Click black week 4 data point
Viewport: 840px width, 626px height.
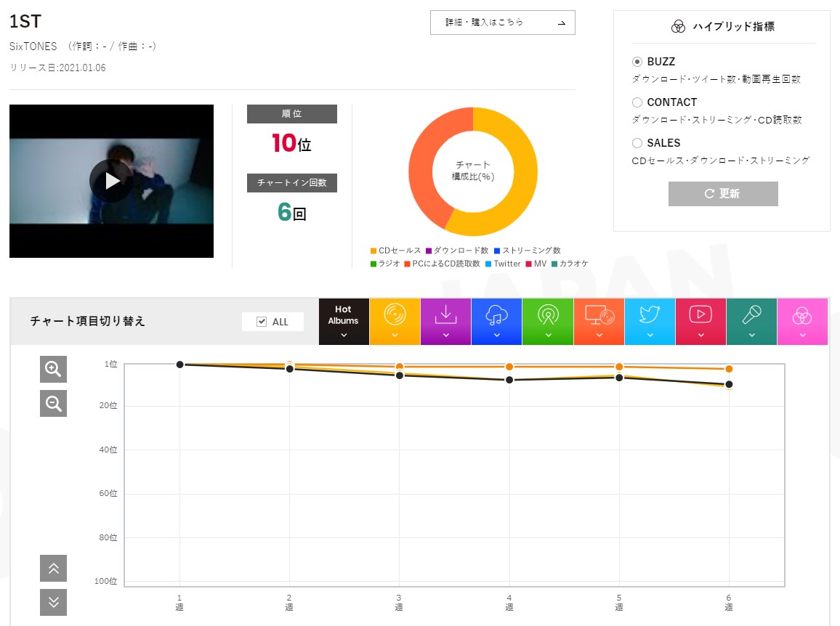[x=509, y=380]
